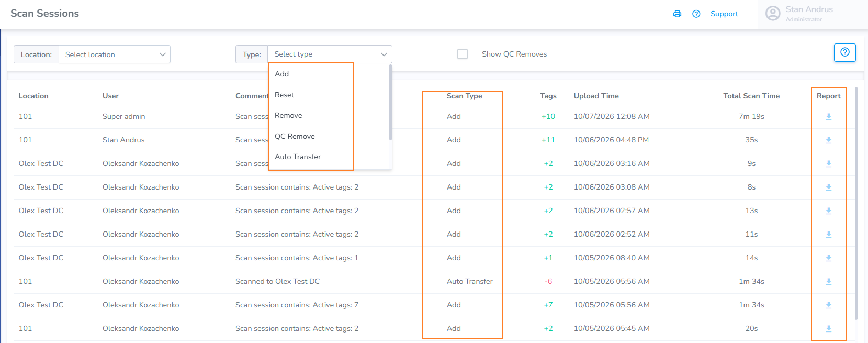868x343 pixels.
Task: Click the +10 tags value
Action: click(548, 116)
